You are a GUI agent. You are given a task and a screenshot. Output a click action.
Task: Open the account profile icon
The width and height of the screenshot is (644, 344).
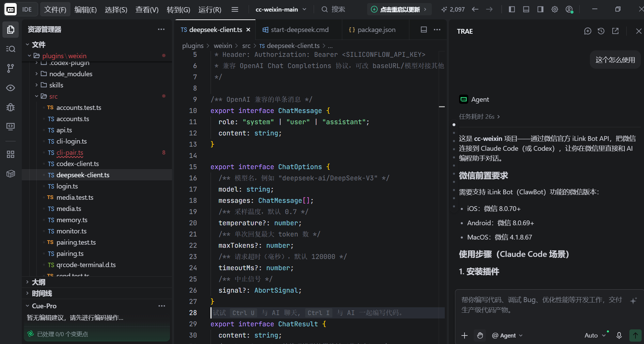569,10
